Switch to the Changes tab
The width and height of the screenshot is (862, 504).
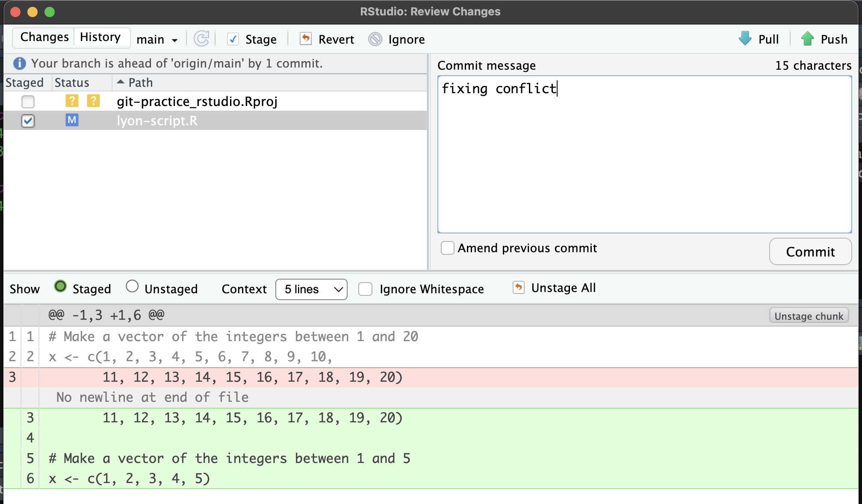pyautogui.click(x=44, y=37)
